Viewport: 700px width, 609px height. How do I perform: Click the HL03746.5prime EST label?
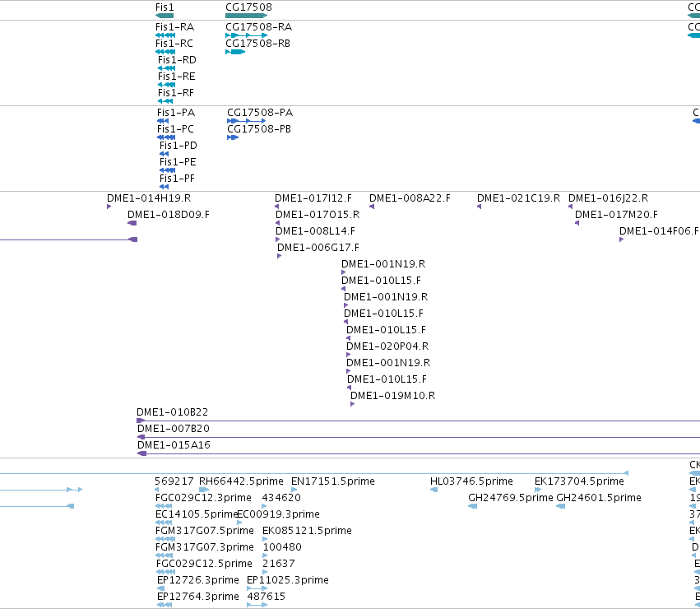471,481
